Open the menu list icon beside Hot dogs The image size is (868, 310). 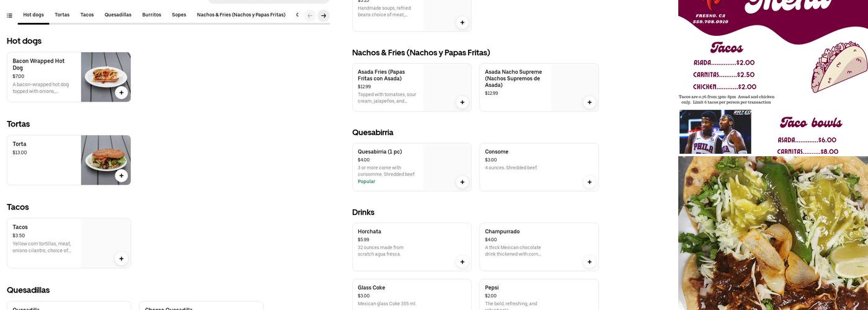point(9,15)
